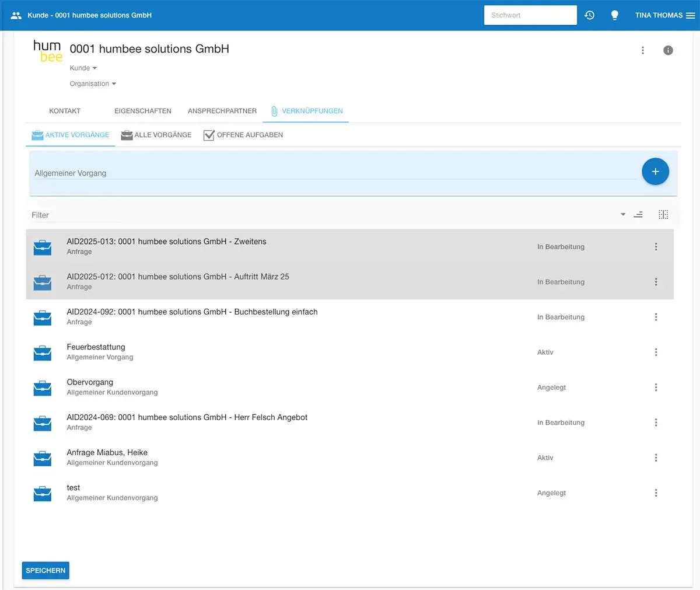Click the sort order icon near filter
This screenshot has height=590, width=700.
(638, 215)
